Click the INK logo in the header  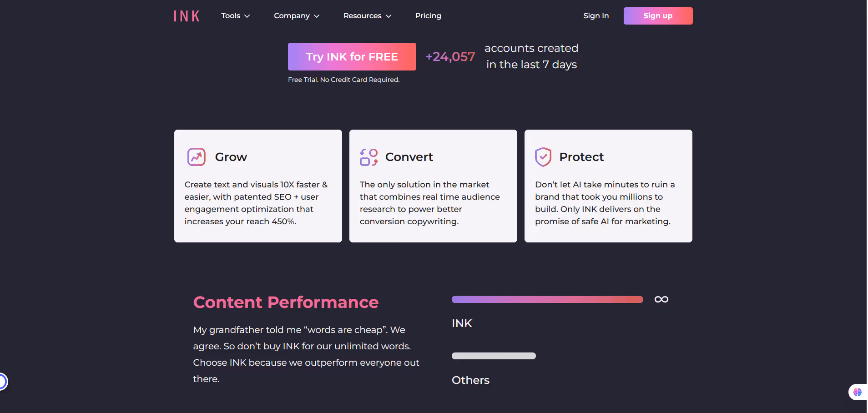(x=187, y=16)
